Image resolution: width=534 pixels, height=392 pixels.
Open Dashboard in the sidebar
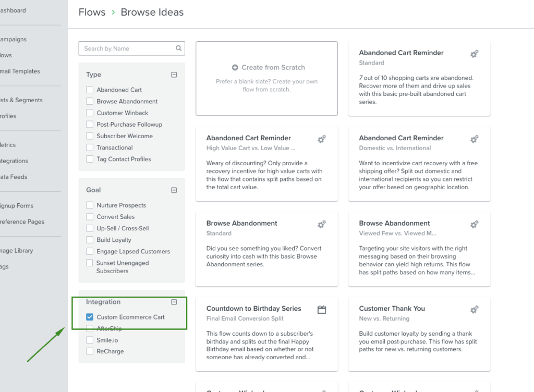[x=13, y=10]
